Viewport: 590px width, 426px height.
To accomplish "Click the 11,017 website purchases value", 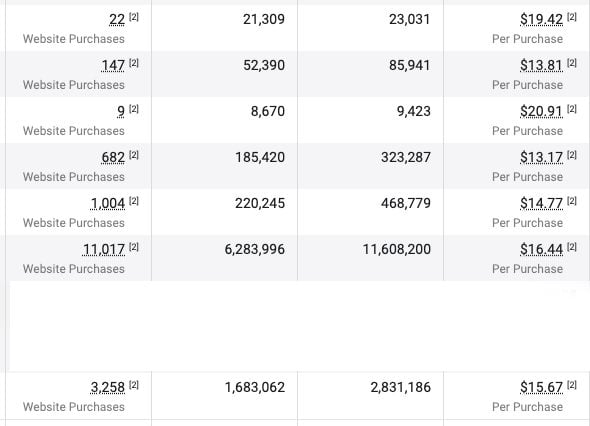I will (103, 250).
